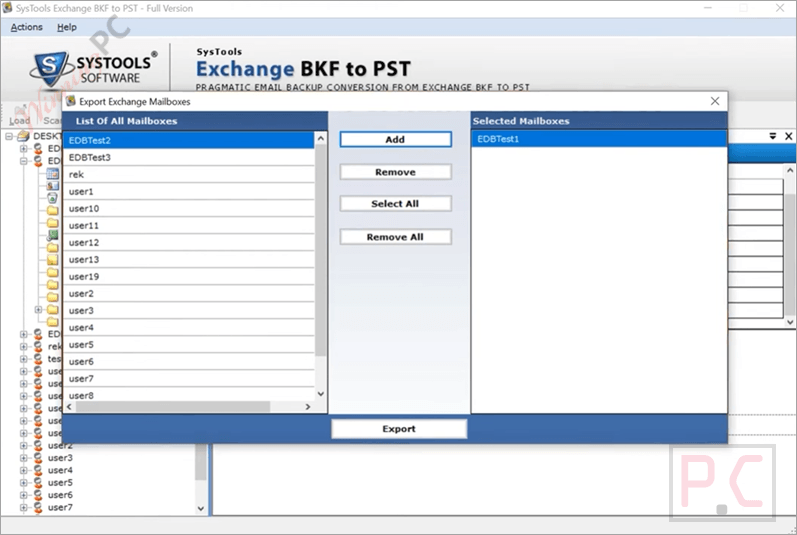797x535 pixels.
Task: Select user10 in the mailbox list
Action: click(x=189, y=209)
